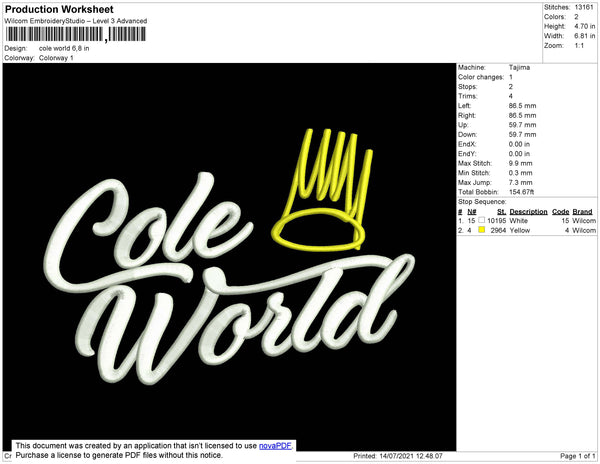Image resolution: width=600 pixels, height=464 pixels.
Task: Select the White color swatch in stop sequence
Action: pos(481,220)
